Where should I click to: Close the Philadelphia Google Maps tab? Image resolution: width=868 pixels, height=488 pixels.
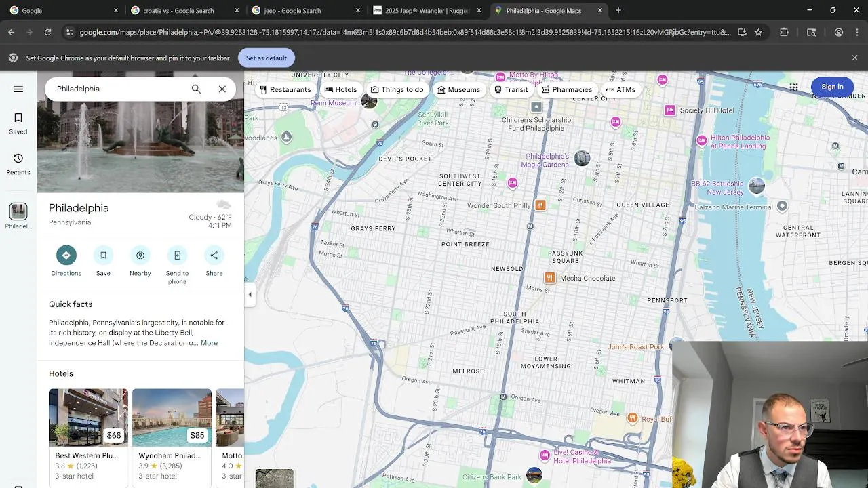click(600, 10)
